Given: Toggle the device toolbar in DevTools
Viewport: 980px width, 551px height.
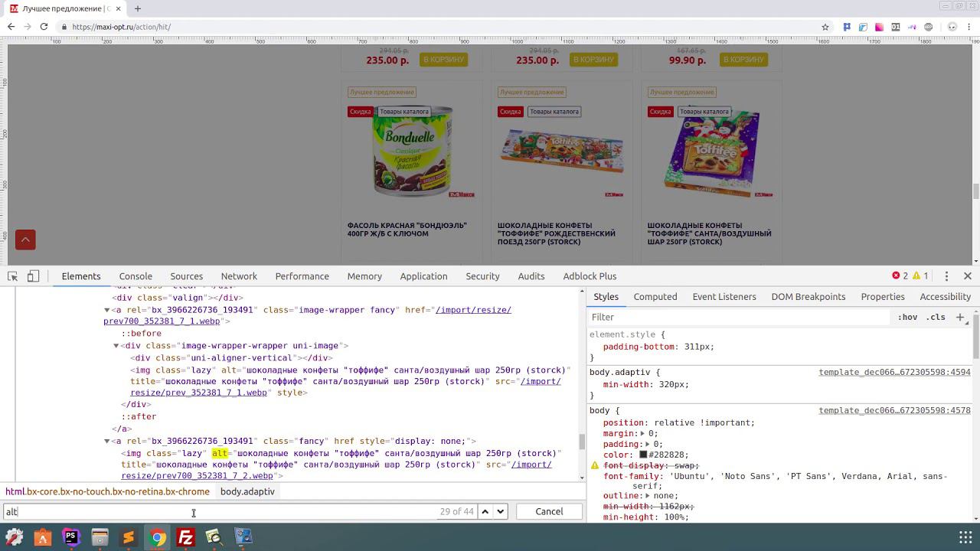Looking at the screenshot, I should pos(33,276).
